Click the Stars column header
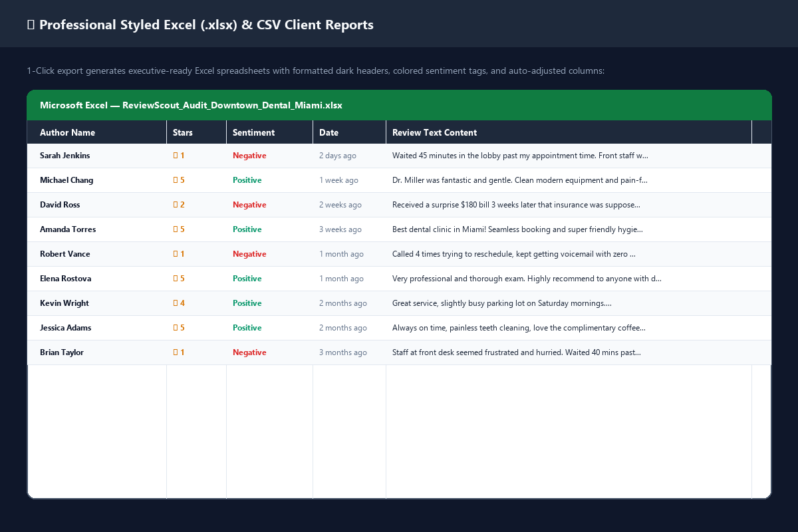This screenshot has width=798, height=532. click(x=197, y=132)
